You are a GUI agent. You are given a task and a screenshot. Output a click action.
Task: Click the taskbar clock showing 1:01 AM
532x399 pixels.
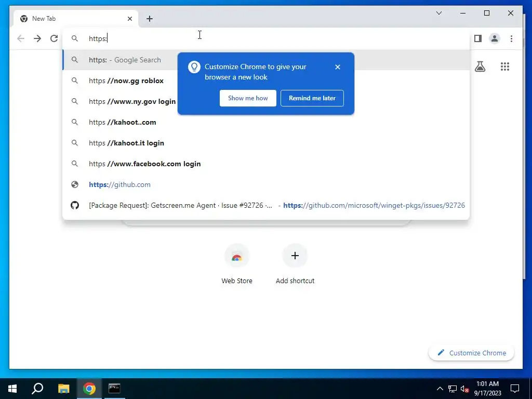tap(487, 389)
